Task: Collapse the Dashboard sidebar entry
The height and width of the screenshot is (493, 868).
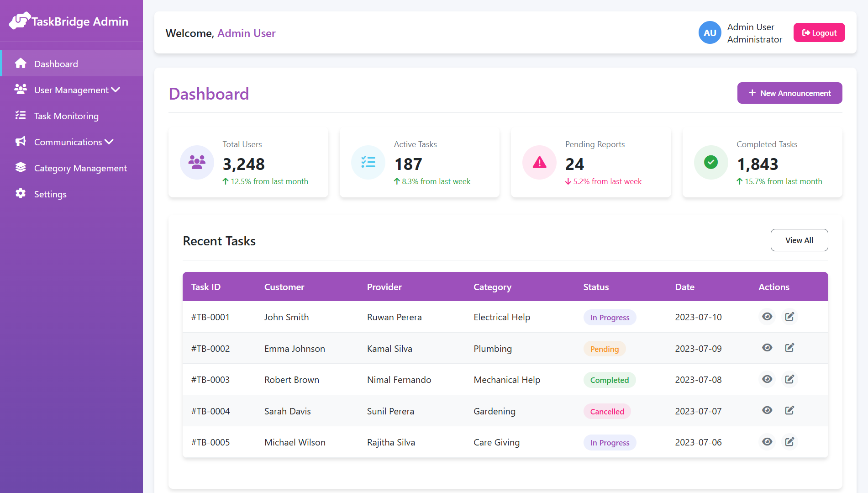Action: [x=56, y=64]
